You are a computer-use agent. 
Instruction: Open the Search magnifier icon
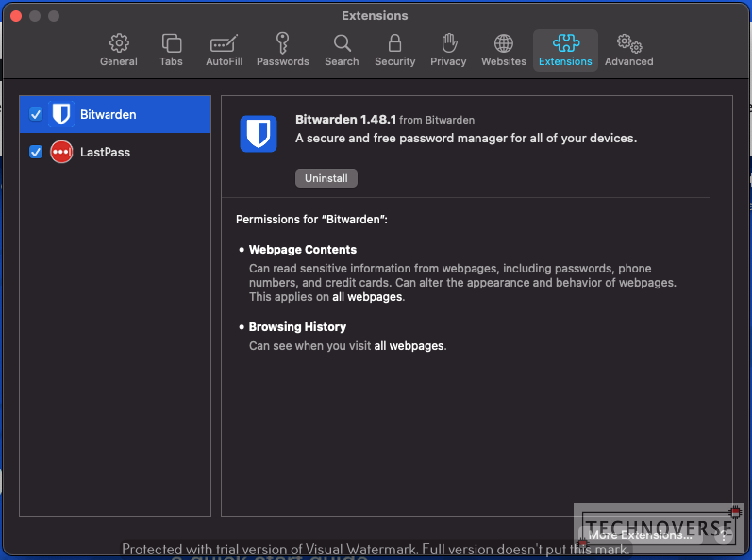[x=342, y=43]
